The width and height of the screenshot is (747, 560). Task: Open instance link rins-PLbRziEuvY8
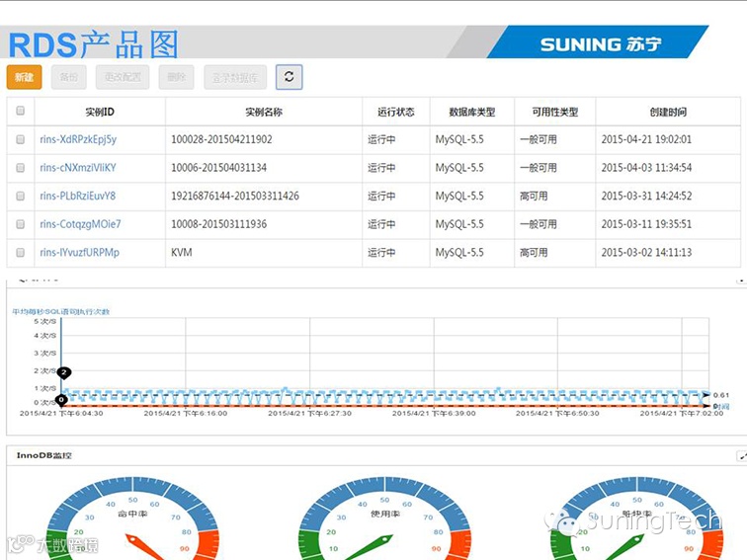click(x=78, y=196)
